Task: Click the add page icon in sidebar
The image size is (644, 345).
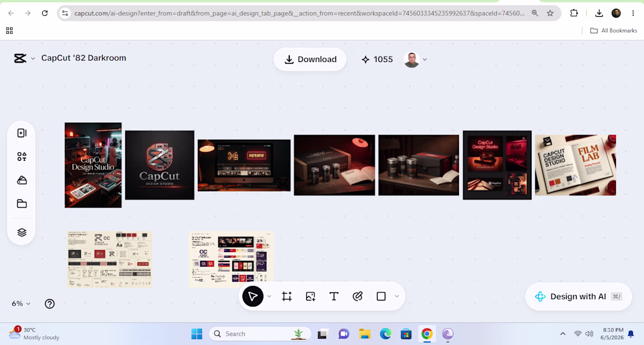Action: tap(22, 133)
